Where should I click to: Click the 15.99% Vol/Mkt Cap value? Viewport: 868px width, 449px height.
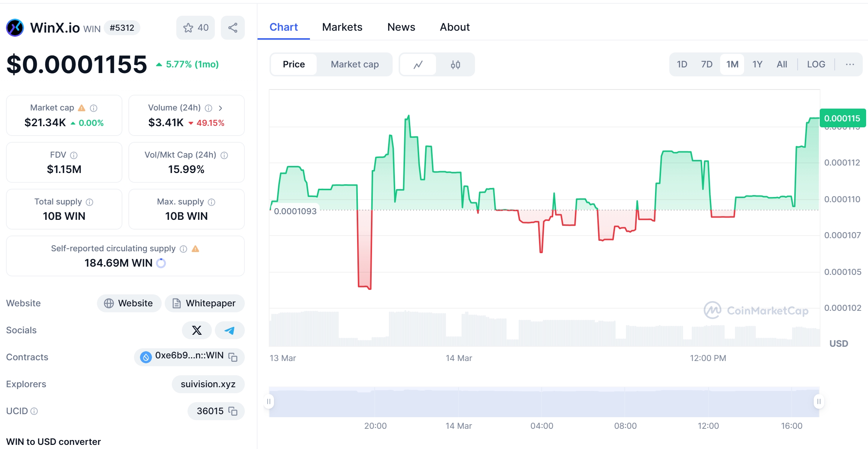point(186,169)
